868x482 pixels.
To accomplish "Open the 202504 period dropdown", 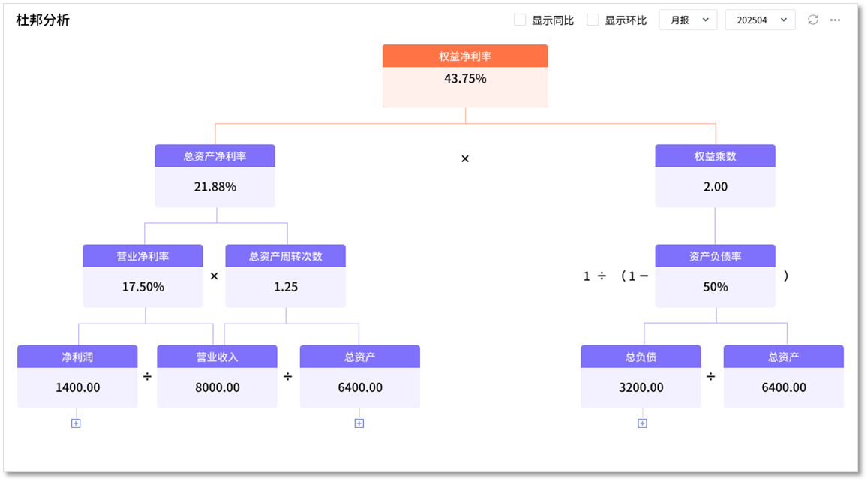I will [x=760, y=20].
